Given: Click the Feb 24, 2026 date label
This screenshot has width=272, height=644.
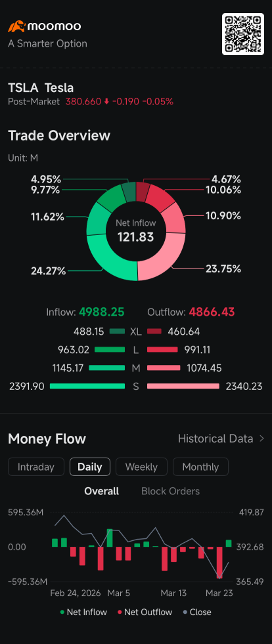Looking at the screenshot, I should [76, 593].
